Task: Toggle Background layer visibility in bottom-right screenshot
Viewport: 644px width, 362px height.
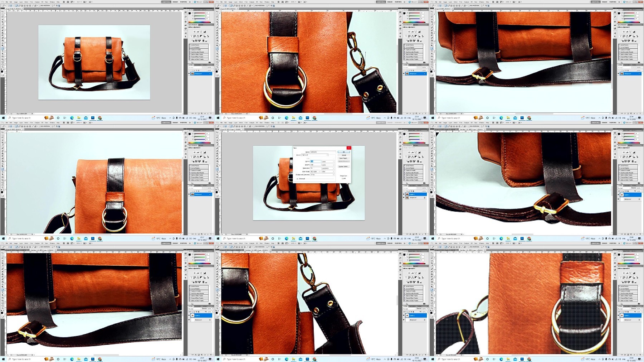Action: pos(618,320)
